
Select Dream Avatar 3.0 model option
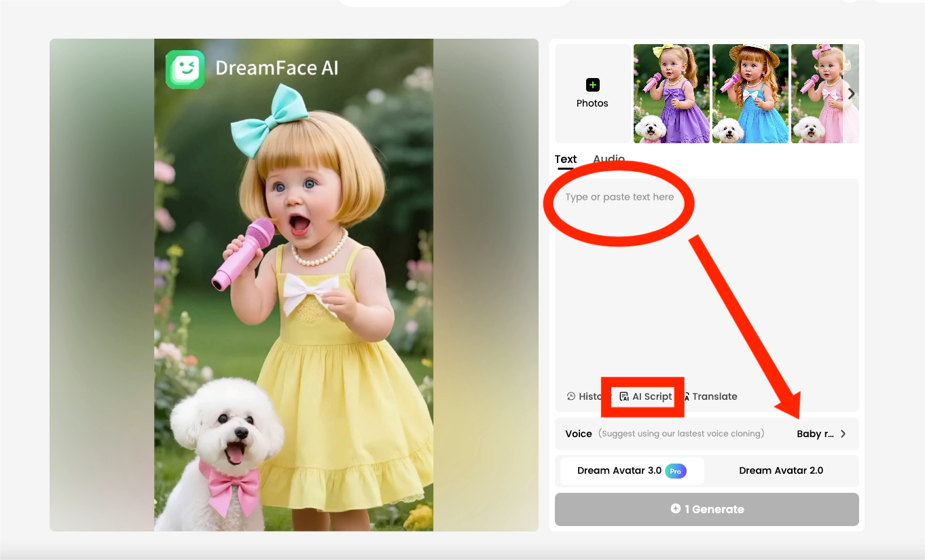coord(619,471)
